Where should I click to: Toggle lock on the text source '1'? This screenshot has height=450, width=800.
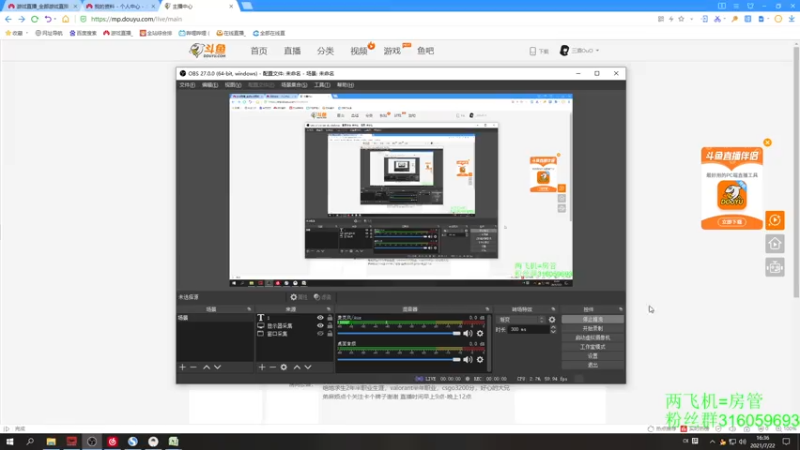[330, 317]
